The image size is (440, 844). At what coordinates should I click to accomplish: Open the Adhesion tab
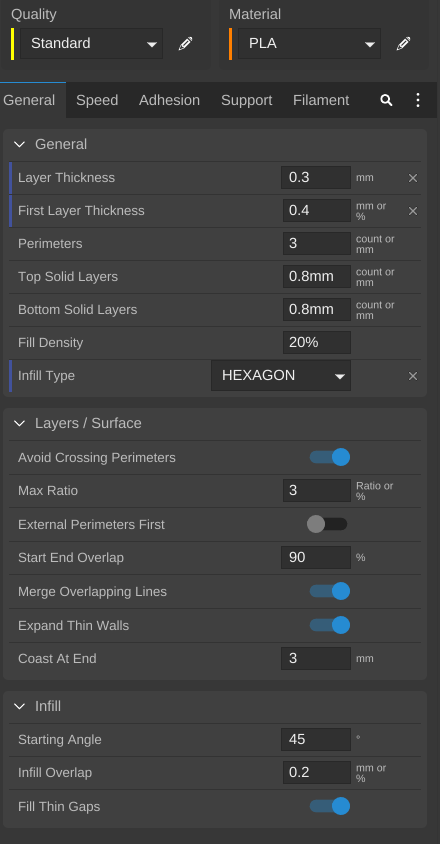coord(169,100)
